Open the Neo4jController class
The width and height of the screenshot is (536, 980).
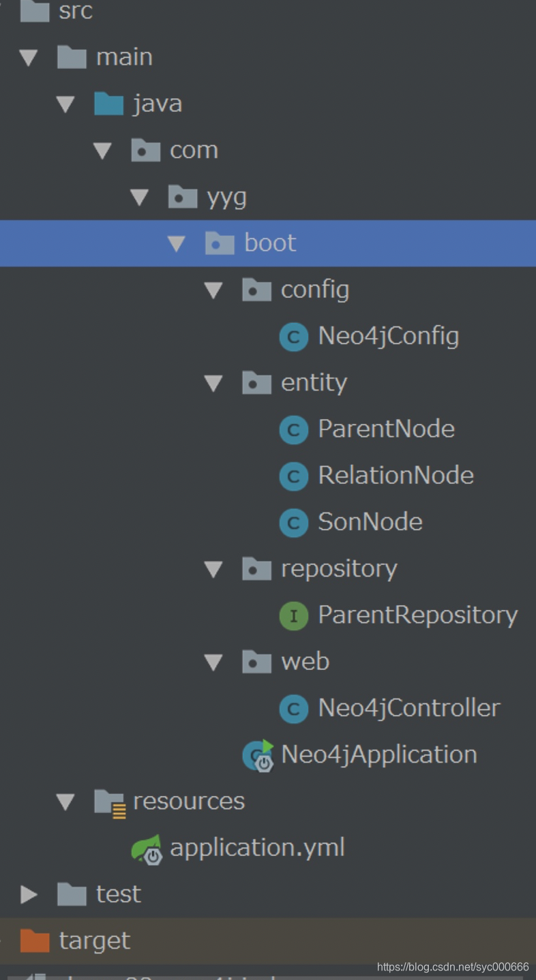407,708
